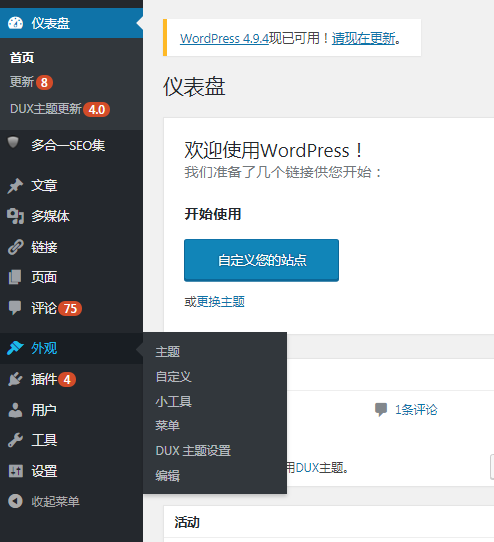Click the person icon beside 用户

(x=15, y=410)
